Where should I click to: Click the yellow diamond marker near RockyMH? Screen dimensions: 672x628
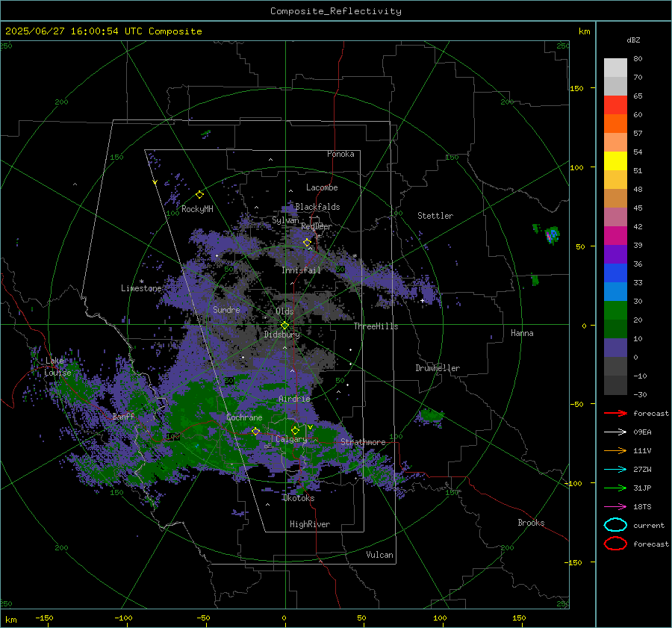coord(199,195)
